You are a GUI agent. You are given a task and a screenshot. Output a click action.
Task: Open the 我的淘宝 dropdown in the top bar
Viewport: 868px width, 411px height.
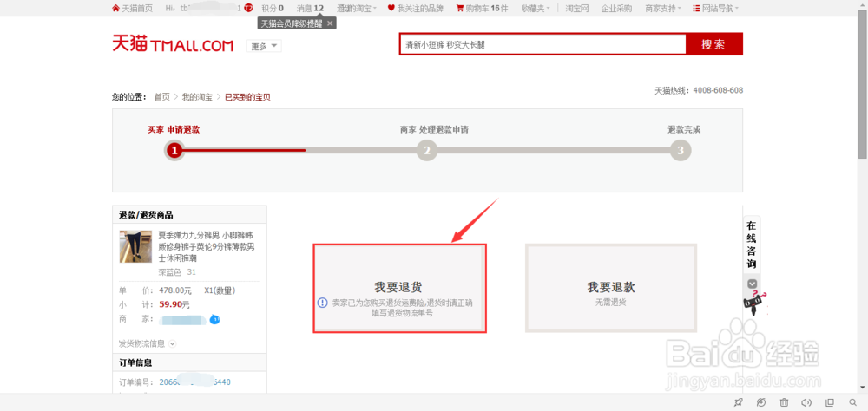point(357,9)
